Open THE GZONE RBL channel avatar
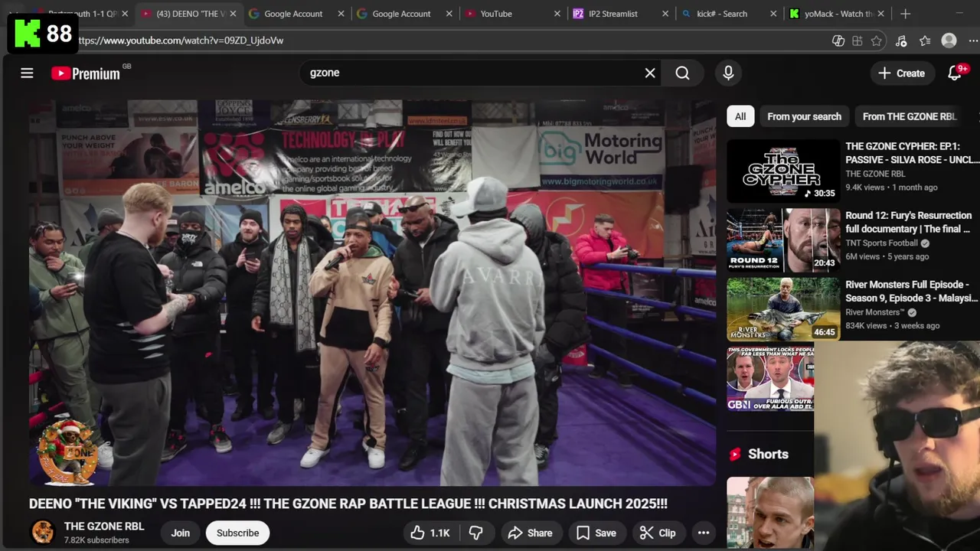Screen dimensions: 980x551 pos(43,533)
